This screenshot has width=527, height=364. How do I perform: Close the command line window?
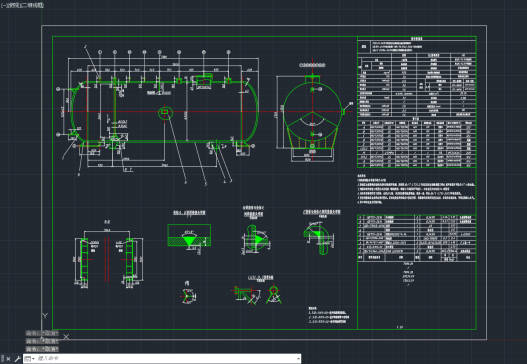(x=8, y=359)
